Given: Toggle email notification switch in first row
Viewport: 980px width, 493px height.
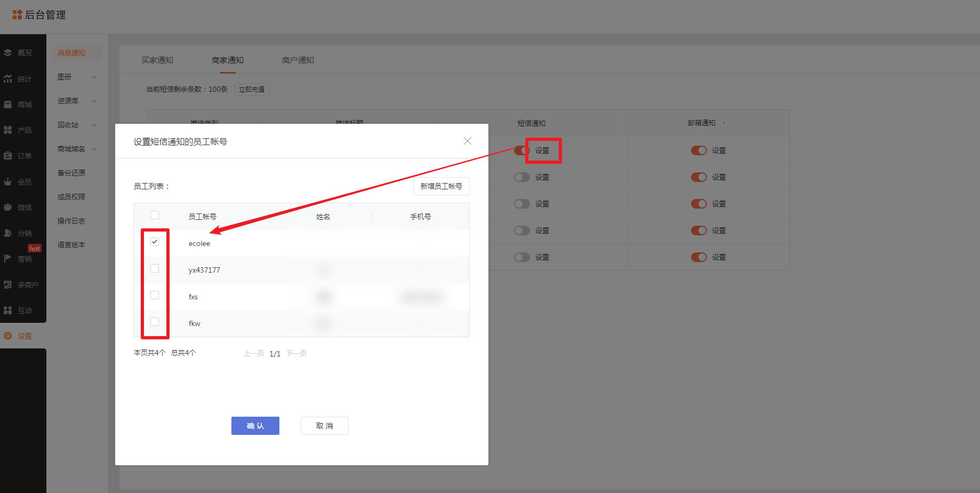Looking at the screenshot, I should tap(698, 150).
